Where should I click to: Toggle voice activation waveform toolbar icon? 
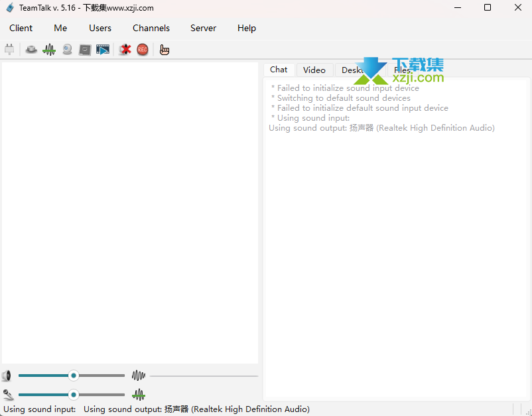tap(49, 50)
